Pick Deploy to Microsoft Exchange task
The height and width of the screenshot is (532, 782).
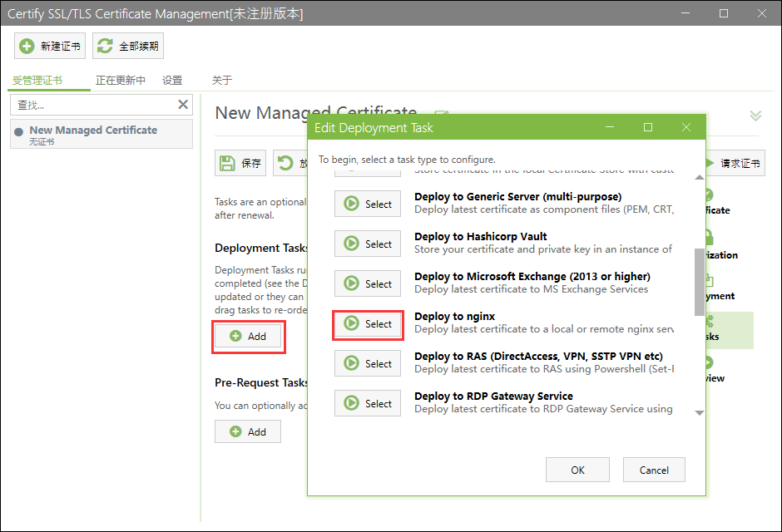(x=368, y=284)
